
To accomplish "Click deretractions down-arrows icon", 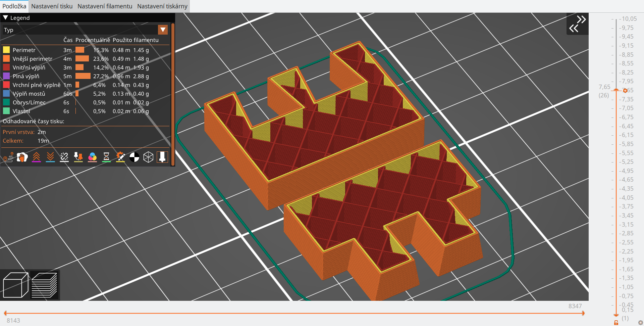I will coord(50,157).
